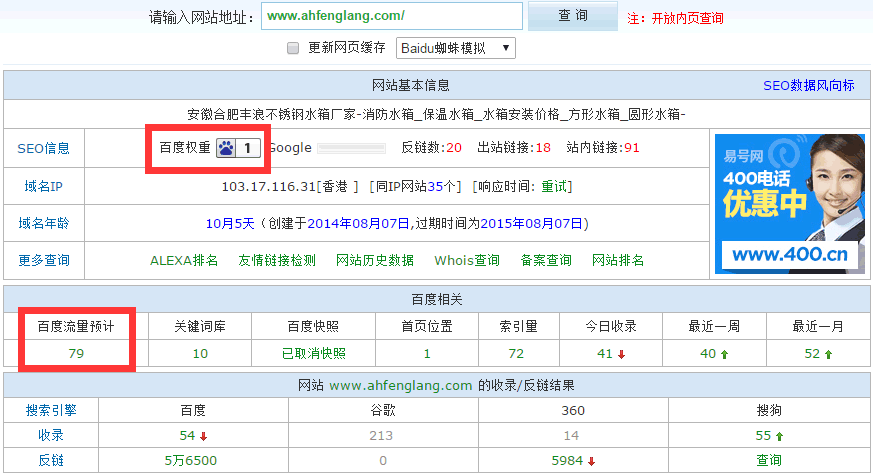Click the 同IP网站 35 count link

pyautogui.click(x=435, y=187)
